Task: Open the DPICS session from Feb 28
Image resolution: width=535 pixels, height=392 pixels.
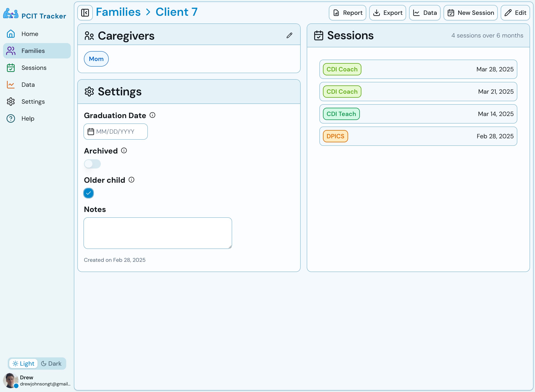Action: coord(418,136)
